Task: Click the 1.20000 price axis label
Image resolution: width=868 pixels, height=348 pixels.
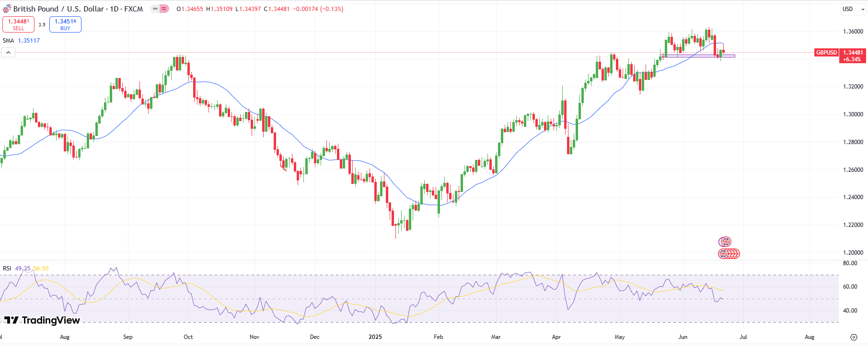Action: [x=853, y=253]
